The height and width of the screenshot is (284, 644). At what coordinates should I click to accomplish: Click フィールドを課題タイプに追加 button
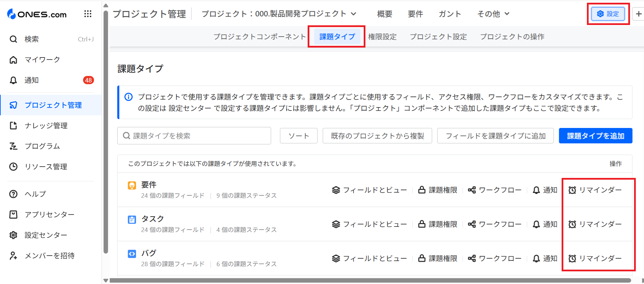(495, 136)
